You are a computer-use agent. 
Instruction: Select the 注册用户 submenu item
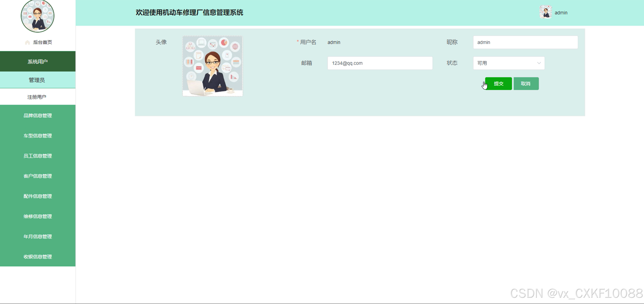point(37,97)
